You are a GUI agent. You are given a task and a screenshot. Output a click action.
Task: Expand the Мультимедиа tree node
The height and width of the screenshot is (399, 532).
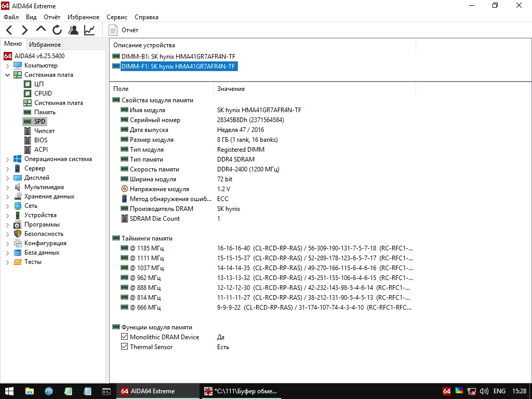point(7,187)
